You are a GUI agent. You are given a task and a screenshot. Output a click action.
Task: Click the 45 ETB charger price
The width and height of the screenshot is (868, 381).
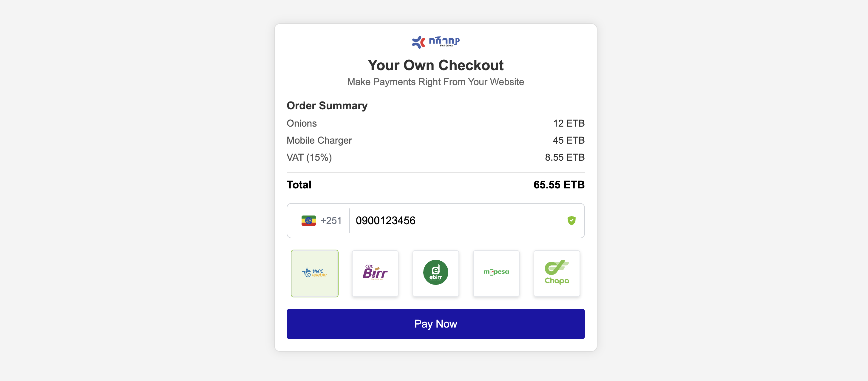pyautogui.click(x=569, y=140)
